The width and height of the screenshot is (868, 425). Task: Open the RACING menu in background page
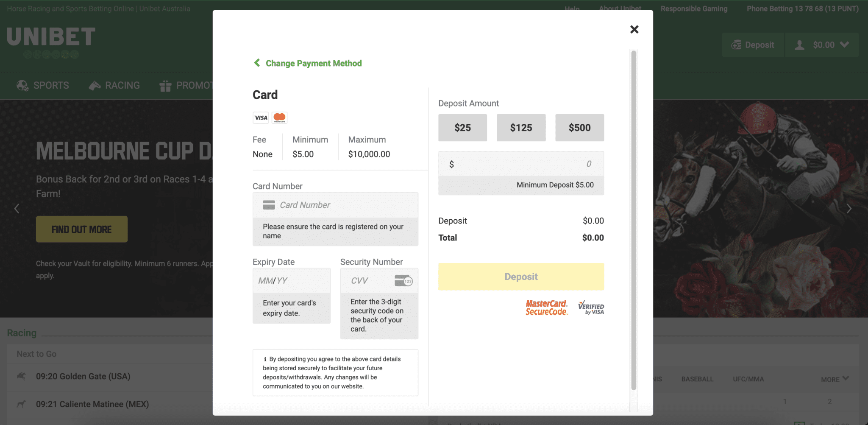click(x=114, y=86)
